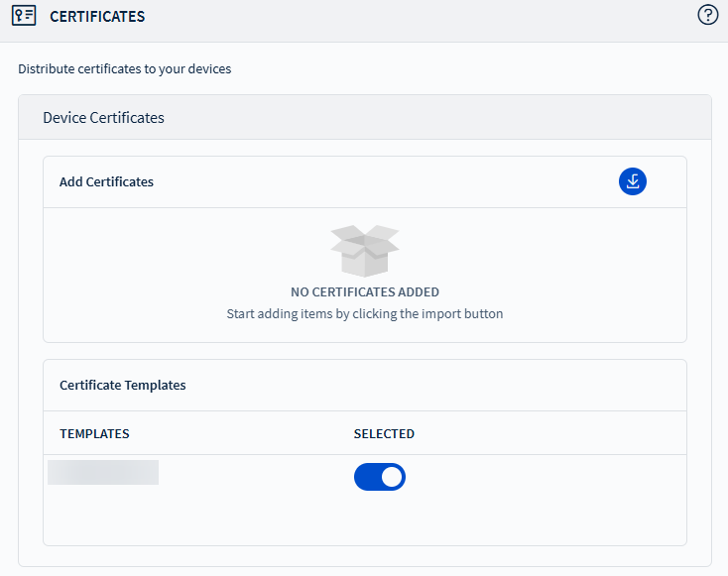Click the Device Certificates section header

click(104, 118)
